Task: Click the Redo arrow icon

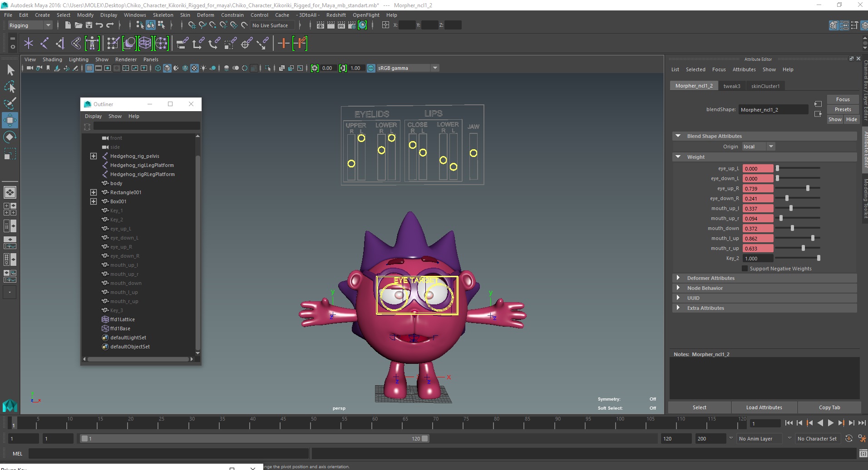Action: coord(110,25)
